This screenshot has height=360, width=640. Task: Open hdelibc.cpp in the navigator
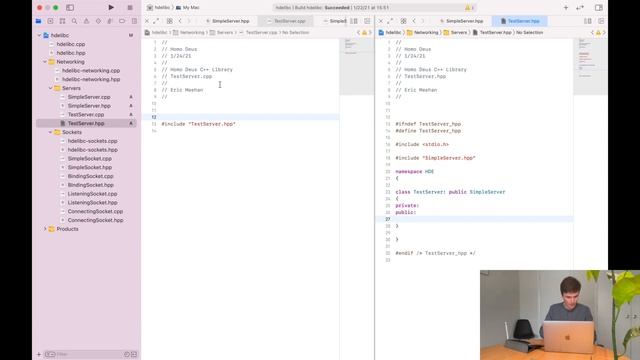point(71,44)
